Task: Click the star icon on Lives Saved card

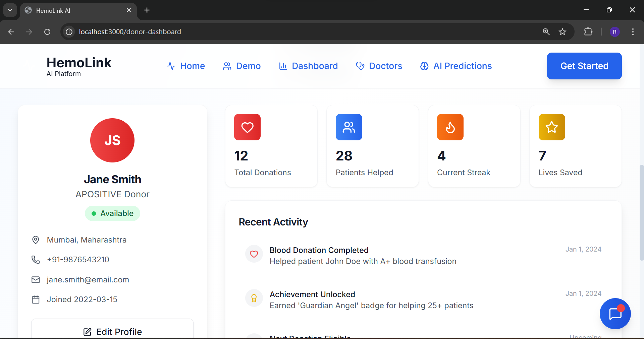Action: click(551, 127)
